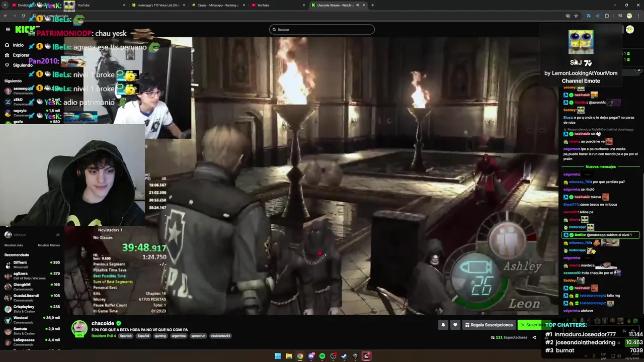The height and width of the screenshot is (362, 644).
Task: Focus the Buscar search field
Action: (x=322, y=30)
